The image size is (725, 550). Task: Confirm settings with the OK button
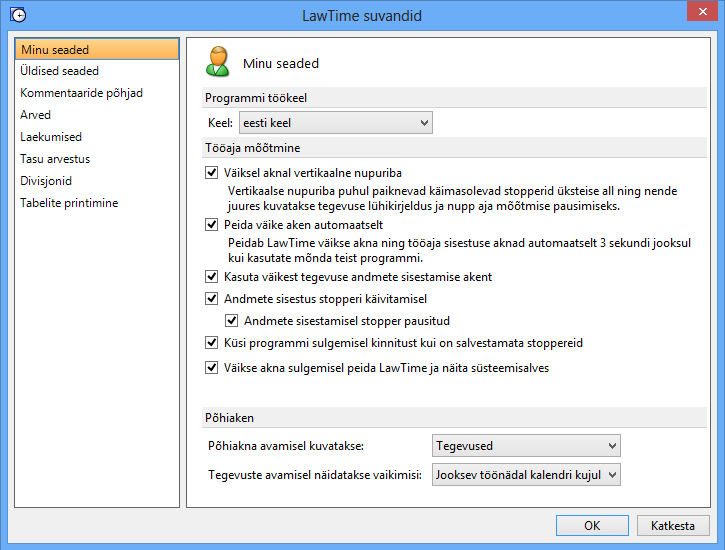pyautogui.click(x=592, y=526)
